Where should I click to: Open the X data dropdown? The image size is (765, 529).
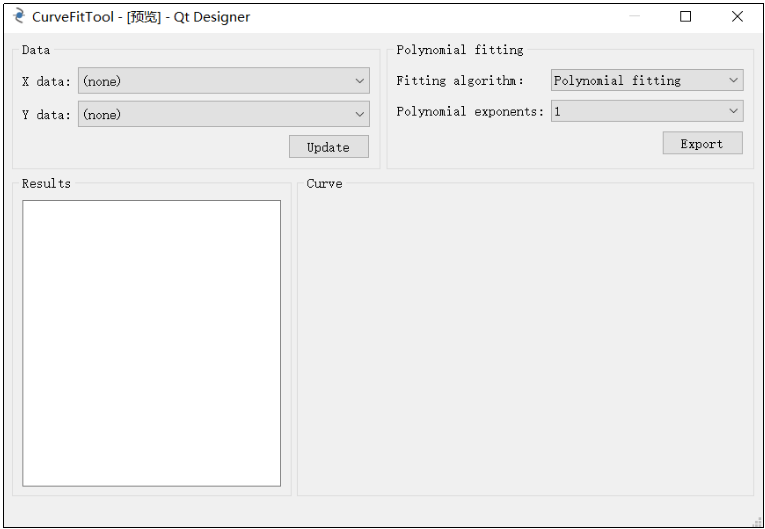[x=223, y=81]
